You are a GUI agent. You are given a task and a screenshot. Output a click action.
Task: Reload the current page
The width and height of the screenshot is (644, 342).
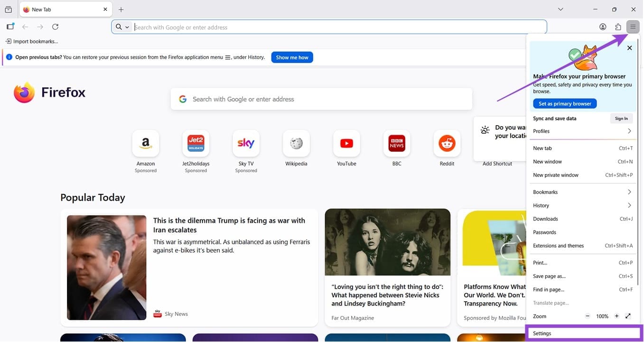point(55,27)
